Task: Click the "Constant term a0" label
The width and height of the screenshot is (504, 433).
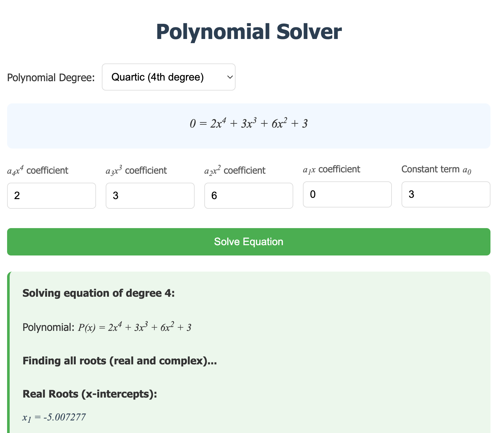Action: pos(436,169)
